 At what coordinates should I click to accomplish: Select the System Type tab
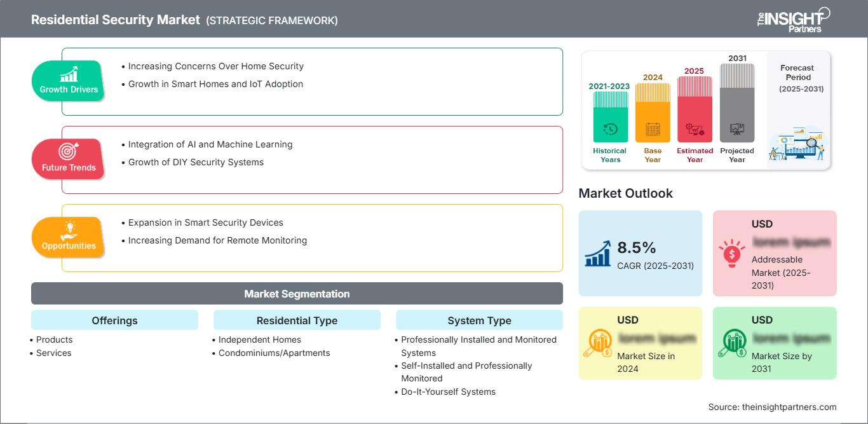tap(480, 320)
